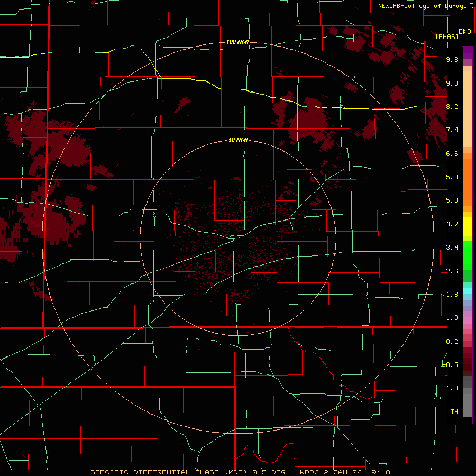Viewport: 476px width, 476px height.
Task: Click the 8.2 color scale label
Action: (452, 106)
